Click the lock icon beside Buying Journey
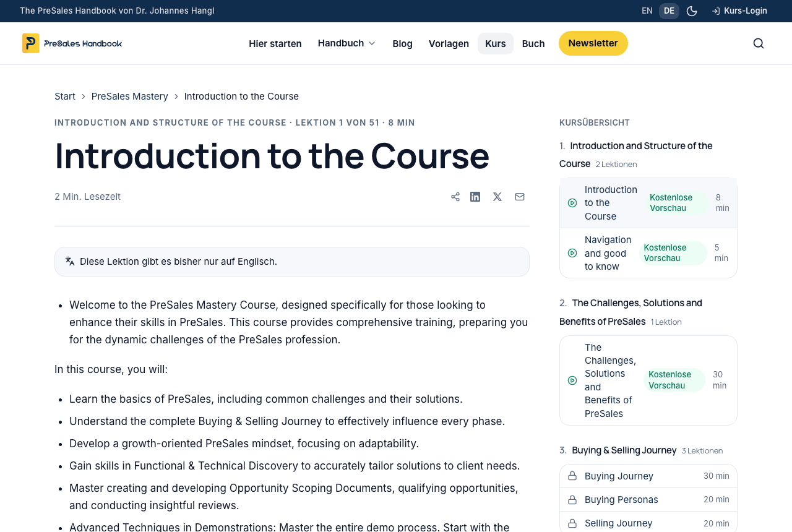792x532 pixels. (x=572, y=476)
